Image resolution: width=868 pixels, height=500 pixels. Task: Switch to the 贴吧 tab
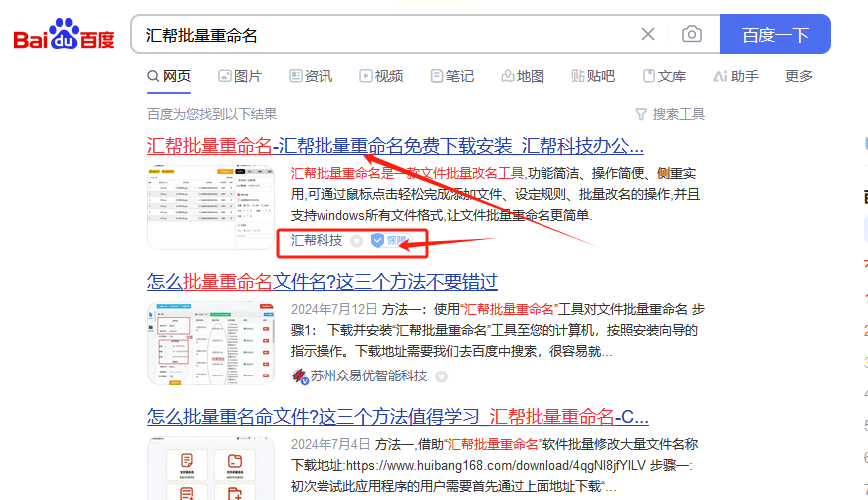(x=593, y=76)
